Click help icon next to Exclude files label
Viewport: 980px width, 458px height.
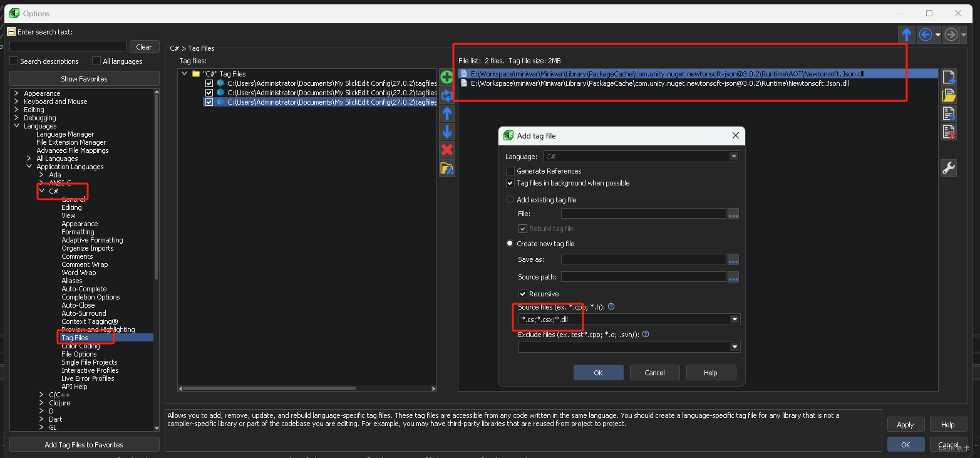646,335
